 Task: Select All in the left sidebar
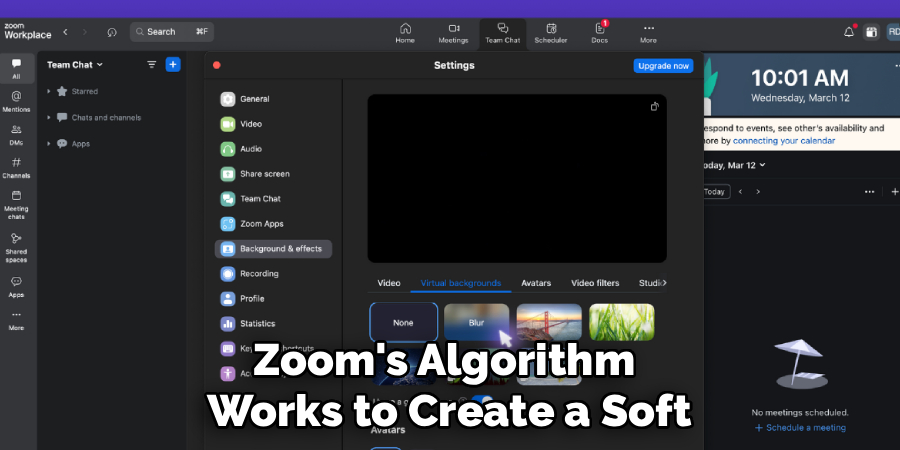point(16,68)
